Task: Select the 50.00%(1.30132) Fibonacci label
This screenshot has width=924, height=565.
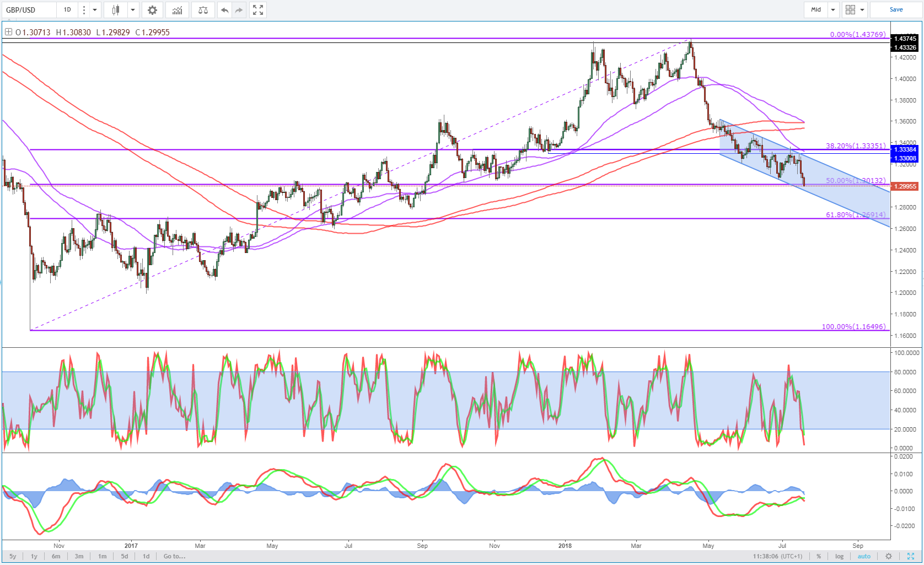Action: 856,180
